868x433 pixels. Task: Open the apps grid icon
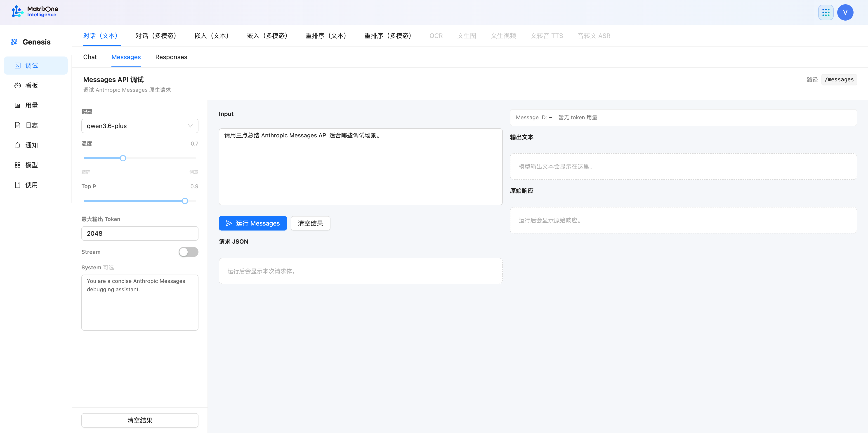coord(826,12)
